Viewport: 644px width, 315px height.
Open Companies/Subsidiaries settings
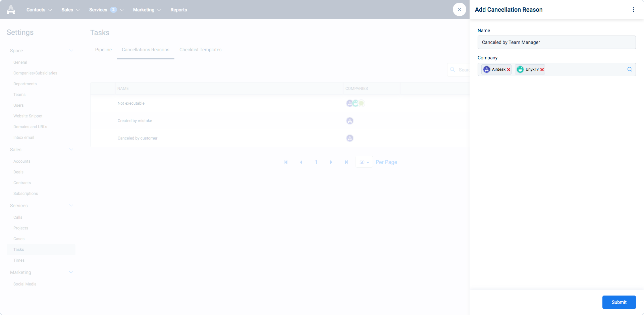(x=35, y=73)
